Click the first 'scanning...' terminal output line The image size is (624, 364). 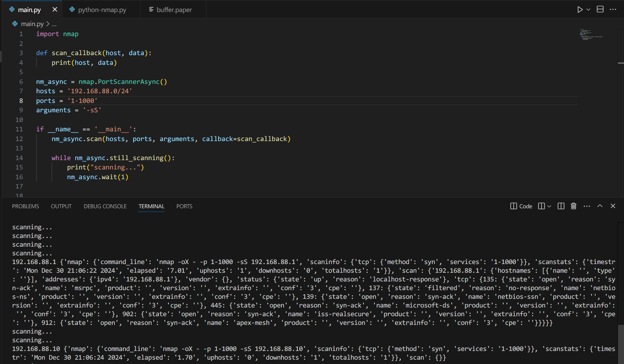tap(32, 227)
